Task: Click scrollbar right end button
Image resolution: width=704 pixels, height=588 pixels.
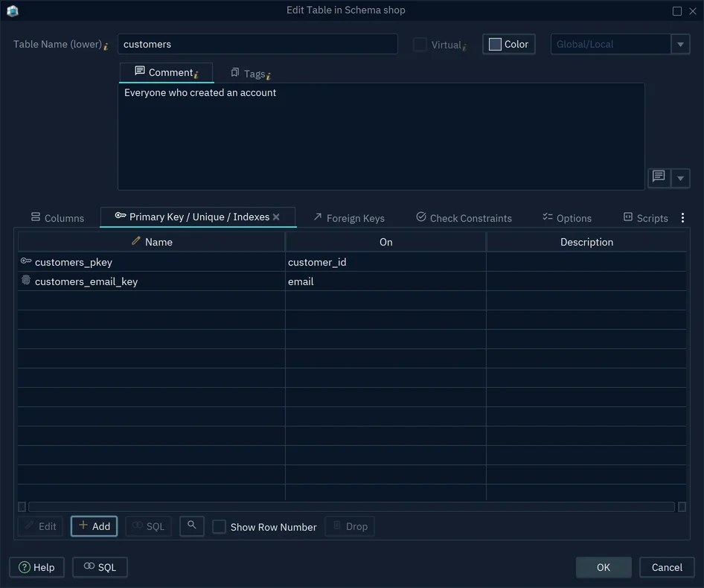Action: [x=682, y=507]
